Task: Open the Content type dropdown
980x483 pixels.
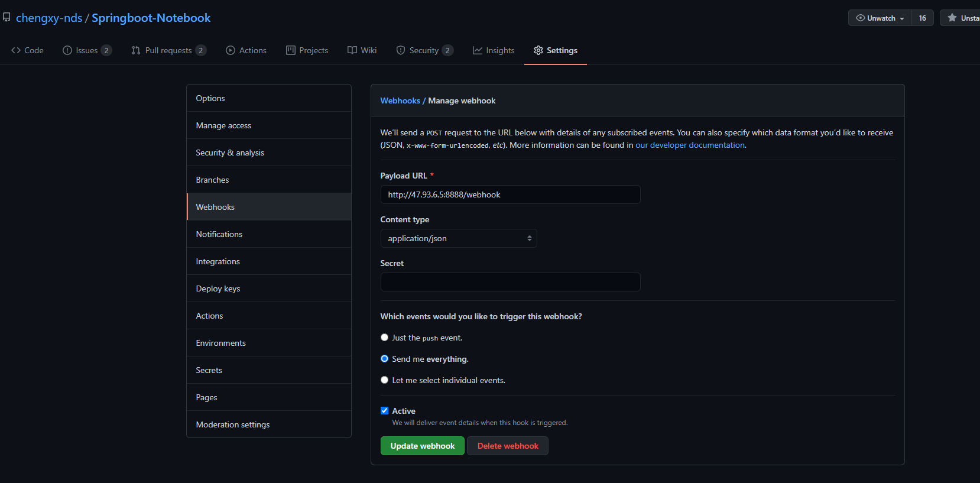Action: click(459, 238)
